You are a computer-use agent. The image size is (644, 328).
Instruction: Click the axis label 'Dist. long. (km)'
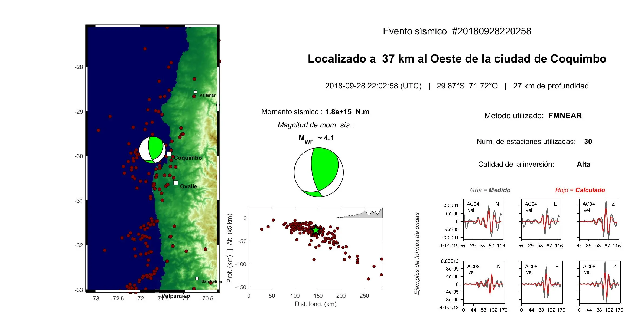pyautogui.click(x=316, y=304)
